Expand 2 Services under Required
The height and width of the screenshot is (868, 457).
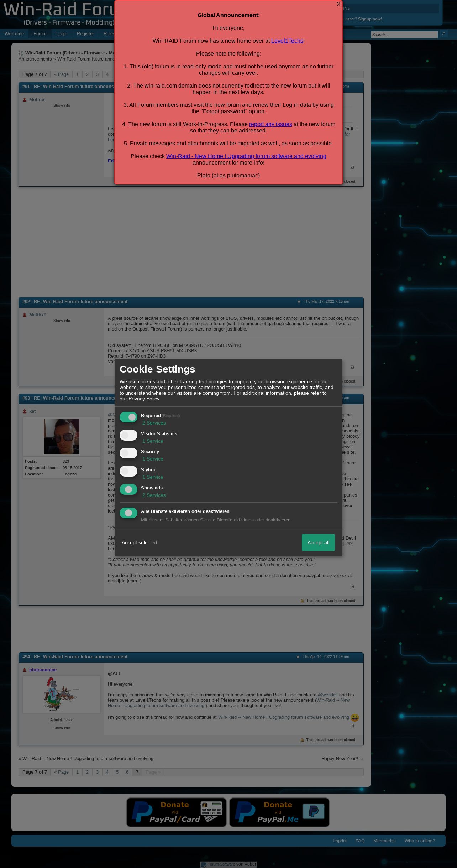point(154,423)
